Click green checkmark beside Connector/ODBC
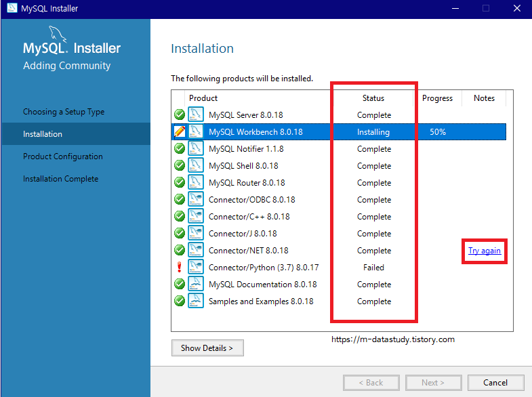The image size is (532, 397). pos(180,199)
